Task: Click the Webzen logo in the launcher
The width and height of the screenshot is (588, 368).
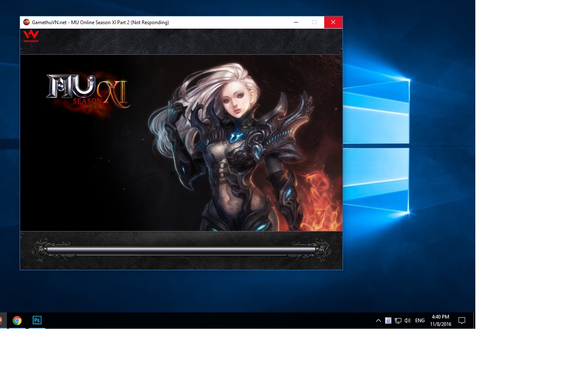Action: tap(31, 36)
